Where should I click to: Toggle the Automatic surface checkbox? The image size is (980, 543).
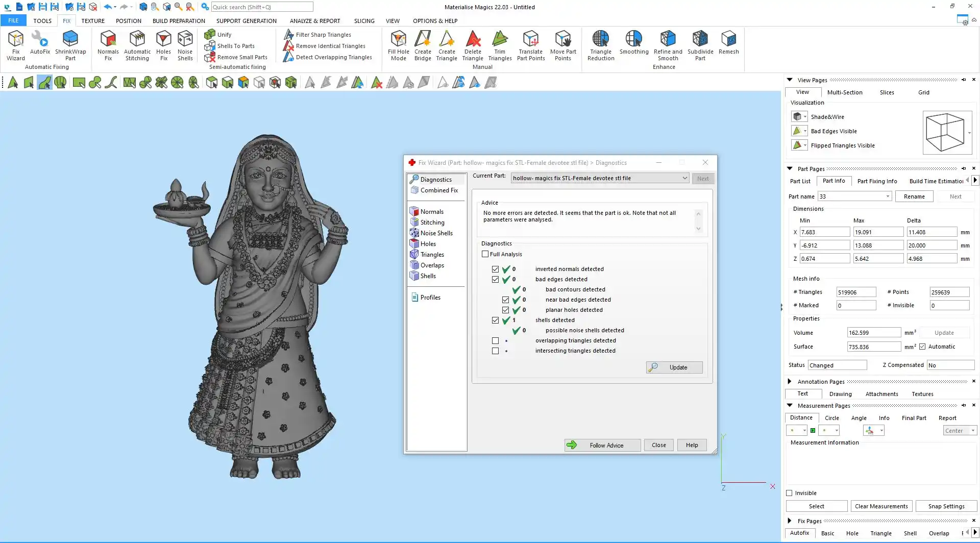(x=922, y=347)
